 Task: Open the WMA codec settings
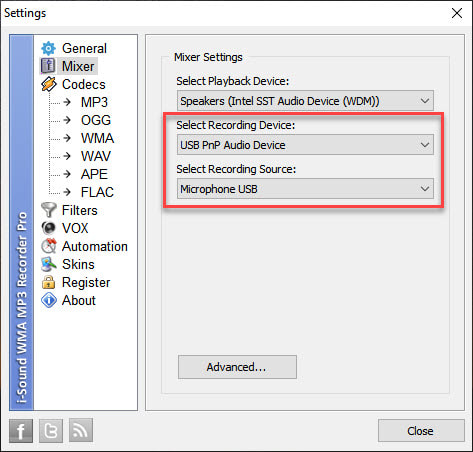coord(97,138)
